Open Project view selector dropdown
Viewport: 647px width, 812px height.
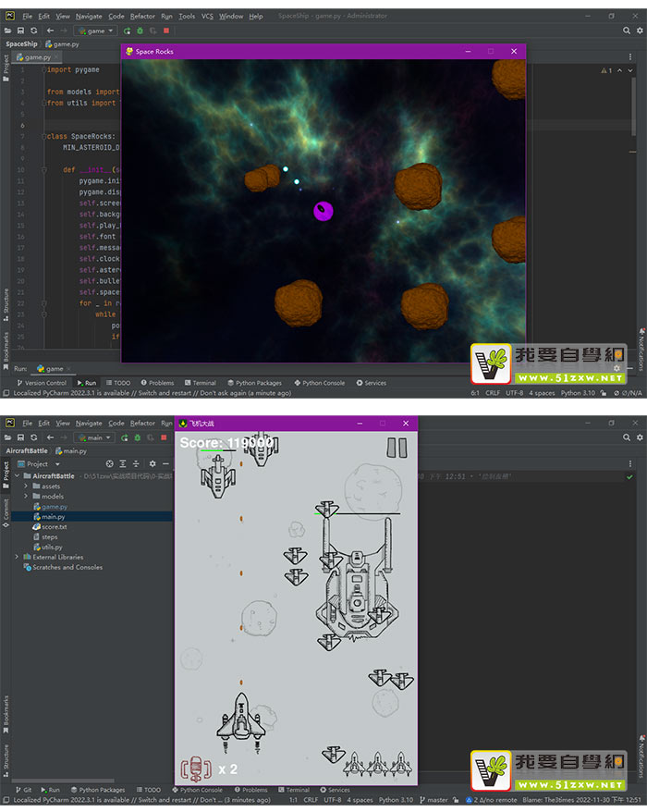point(39,464)
